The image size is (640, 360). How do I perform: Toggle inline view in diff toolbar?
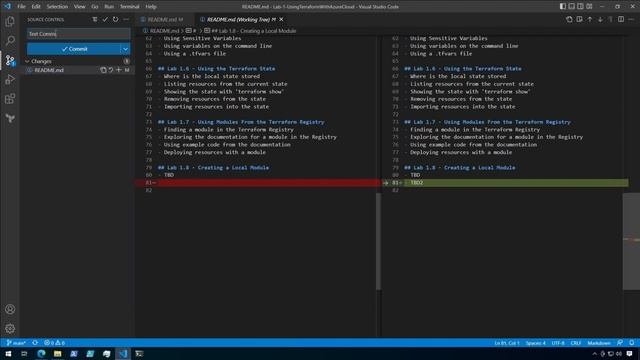click(579, 19)
